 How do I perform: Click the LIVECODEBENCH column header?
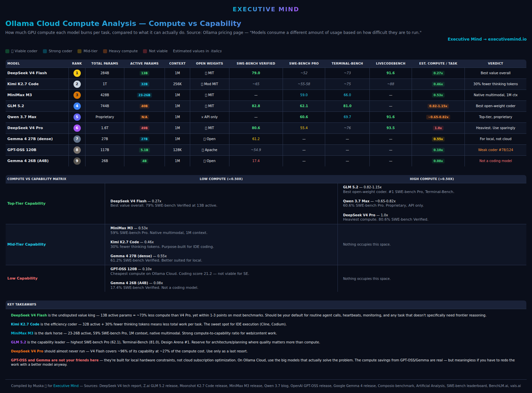point(391,64)
